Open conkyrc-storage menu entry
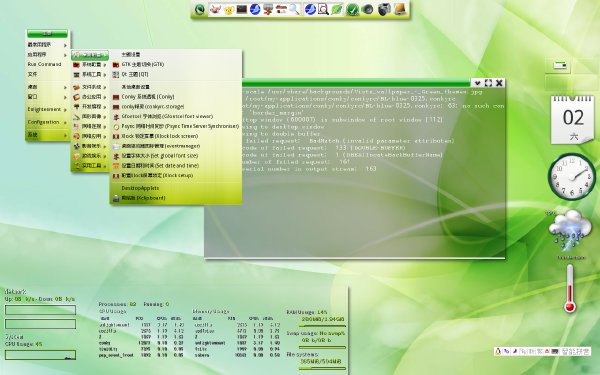The height and width of the screenshot is (375, 600). (x=176, y=106)
